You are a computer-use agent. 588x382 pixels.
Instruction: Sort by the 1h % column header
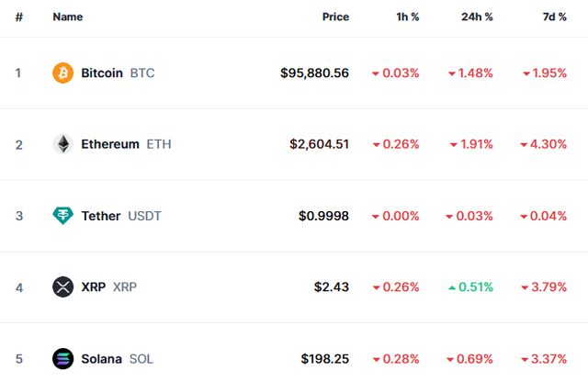coord(406,17)
